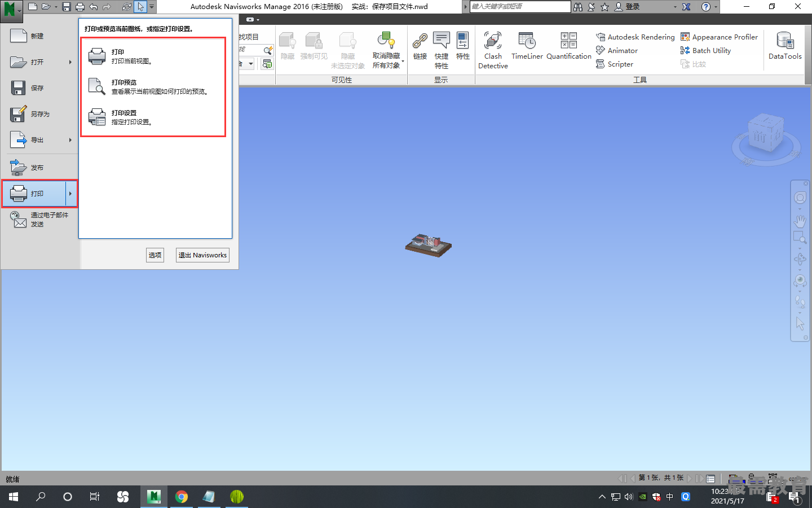Open the Appearance Profiler
Screen dimensions: 812x508
point(720,37)
